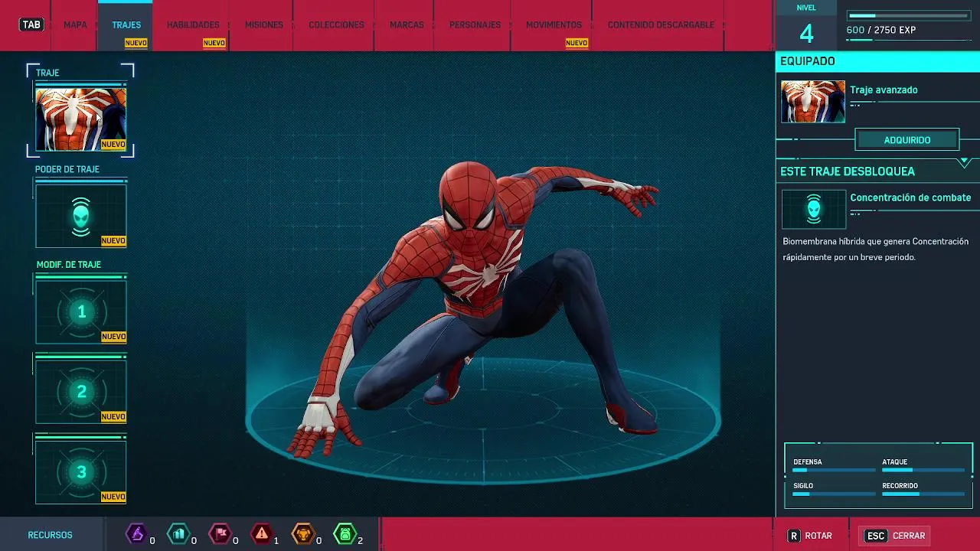Click the DEFENSA stat bar

(x=834, y=470)
